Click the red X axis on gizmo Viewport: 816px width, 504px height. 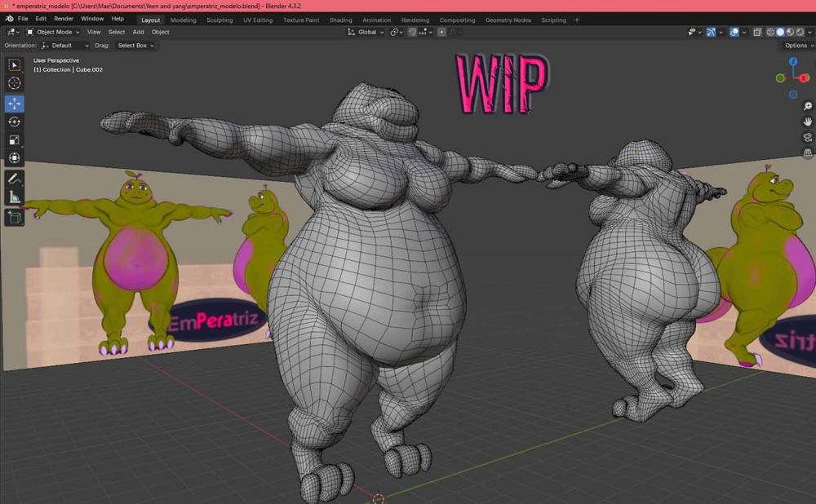pos(804,78)
